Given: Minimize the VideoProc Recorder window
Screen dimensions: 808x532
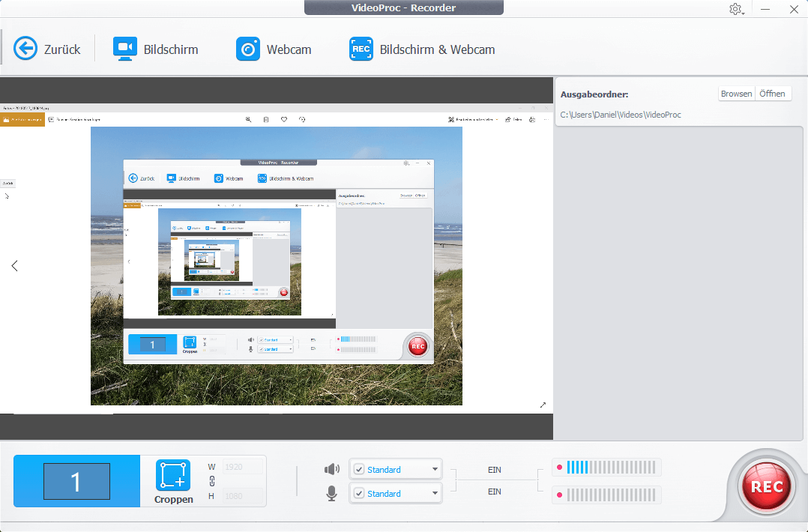Looking at the screenshot, I should 765,9.
